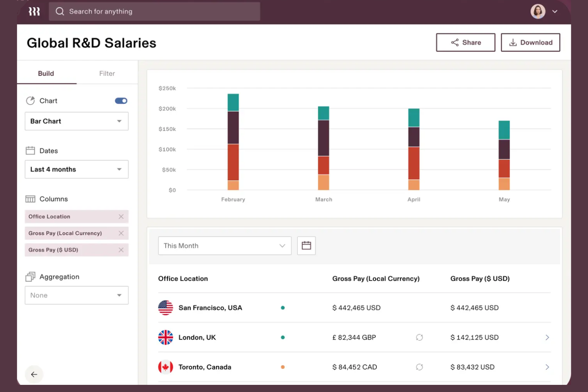Open the account menu via avatar chevron
The height and width of the screenshot is (392, 588).
[555, 12]
